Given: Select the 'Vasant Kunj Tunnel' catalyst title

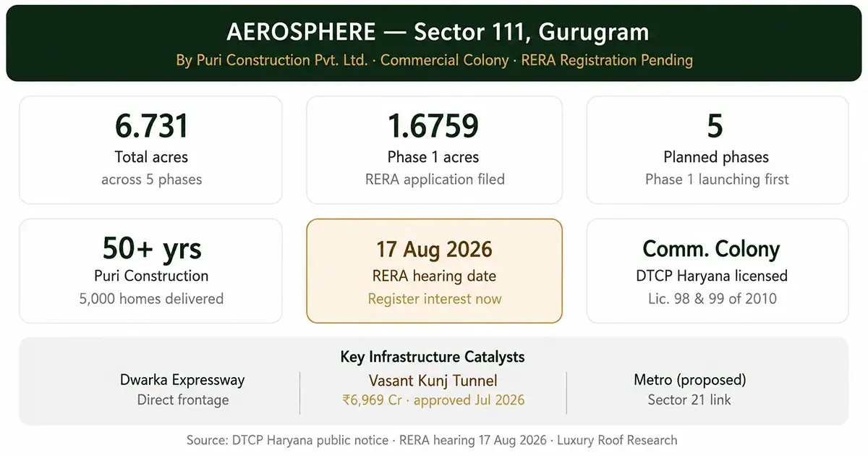Looking at the screenshot, I should 433,381.
